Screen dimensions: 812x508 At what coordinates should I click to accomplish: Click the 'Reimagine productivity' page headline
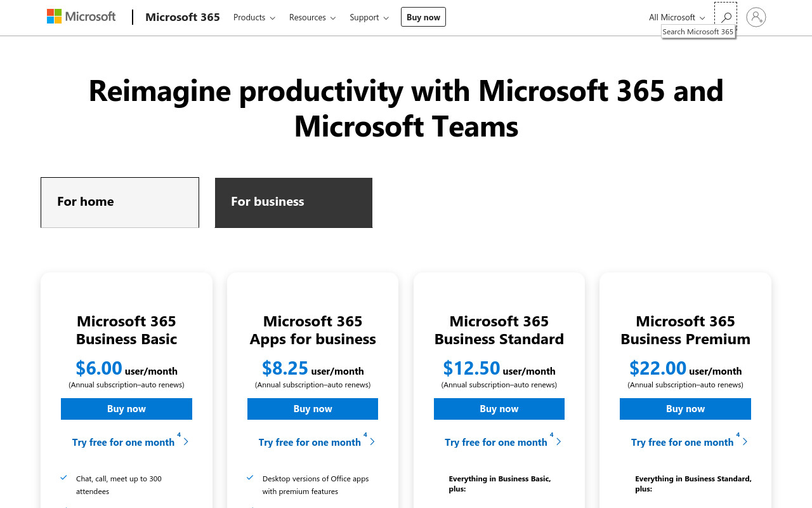coord(406,109)
